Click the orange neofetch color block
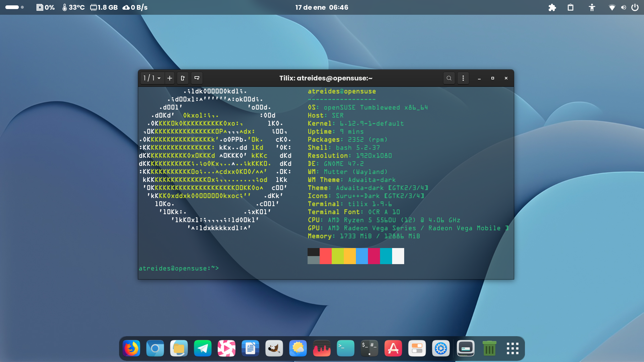The image size is (644, 362). [x=350, y=256]
